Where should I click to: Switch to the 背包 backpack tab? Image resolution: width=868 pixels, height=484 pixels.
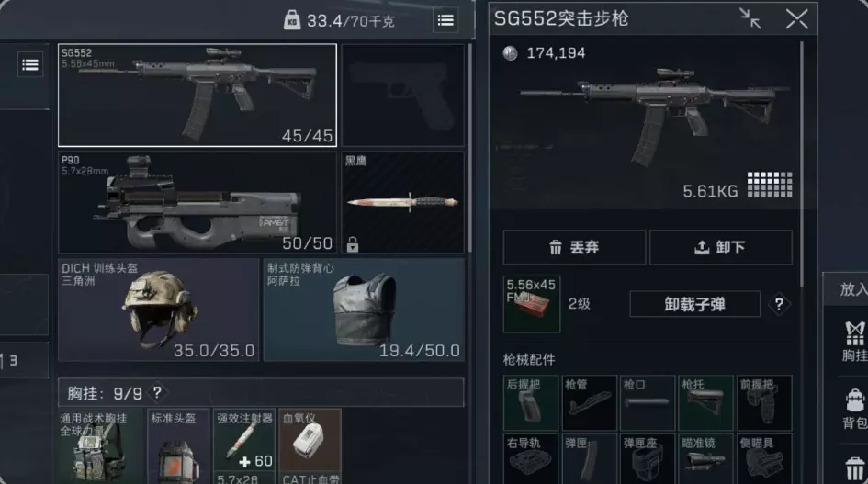tap(855, 409)
